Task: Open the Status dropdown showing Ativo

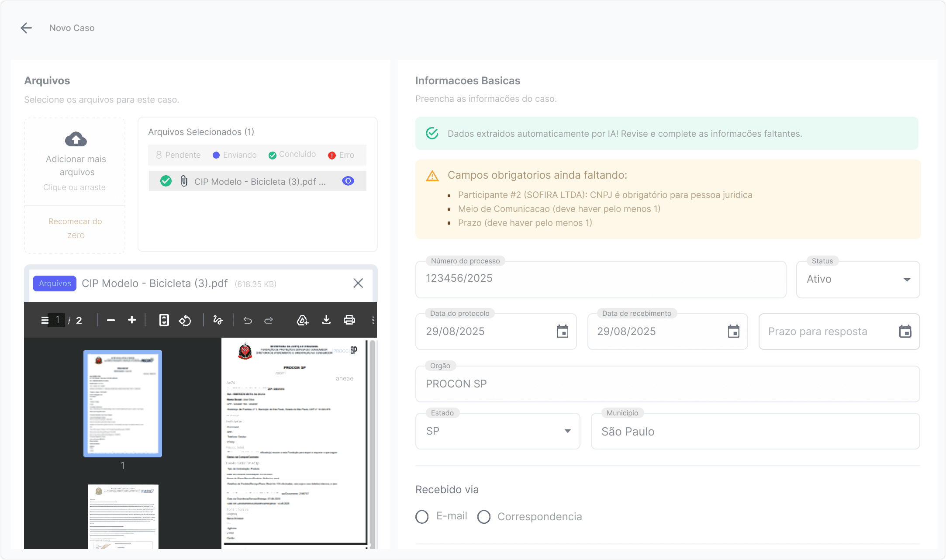Action: (858, 280)
